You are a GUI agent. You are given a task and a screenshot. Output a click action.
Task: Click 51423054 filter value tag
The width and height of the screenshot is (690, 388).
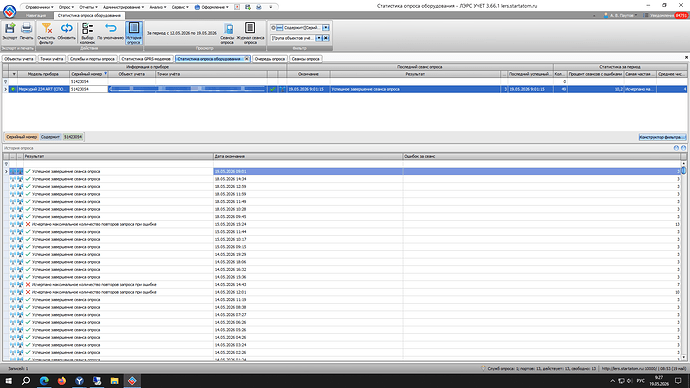tap(73, 137)
